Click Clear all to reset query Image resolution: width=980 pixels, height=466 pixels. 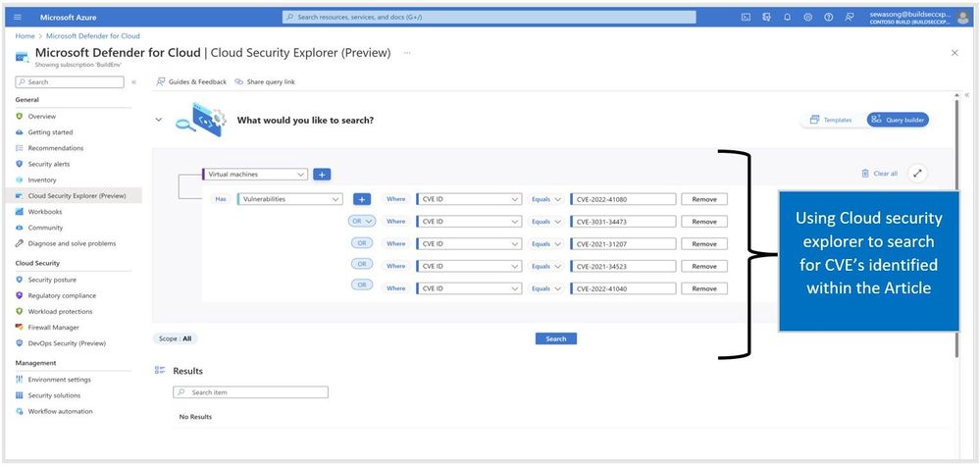(x=879, y=174)
